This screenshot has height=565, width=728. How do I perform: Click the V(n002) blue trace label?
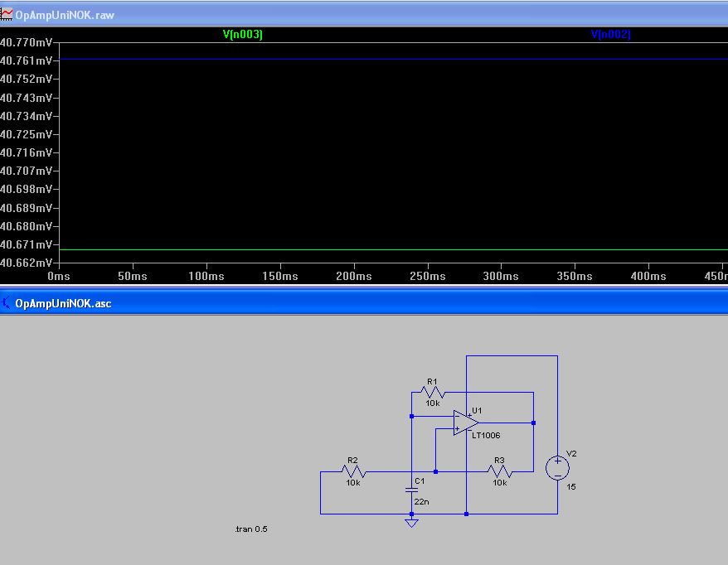click(x=610, y=34)
